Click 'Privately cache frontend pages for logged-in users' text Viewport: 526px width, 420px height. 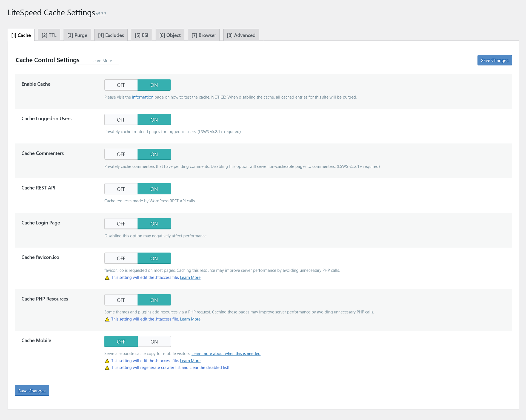pyautogui.click(x=173, y=132)
